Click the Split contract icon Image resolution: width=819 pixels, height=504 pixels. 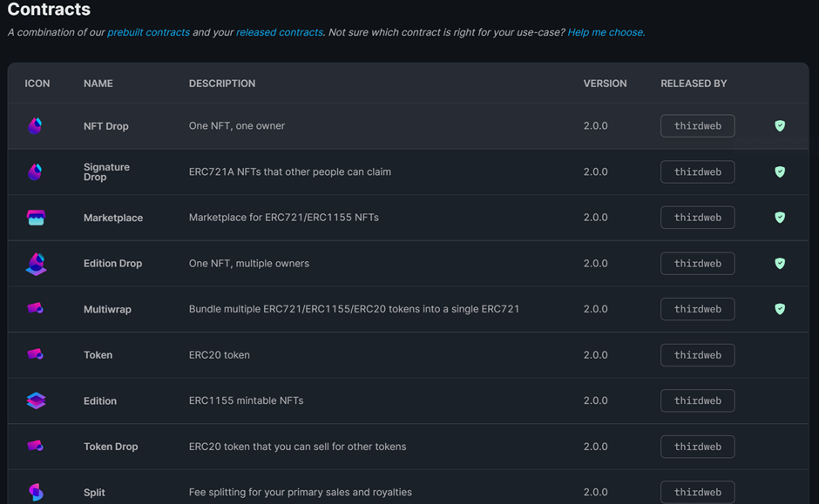(36, 492)
